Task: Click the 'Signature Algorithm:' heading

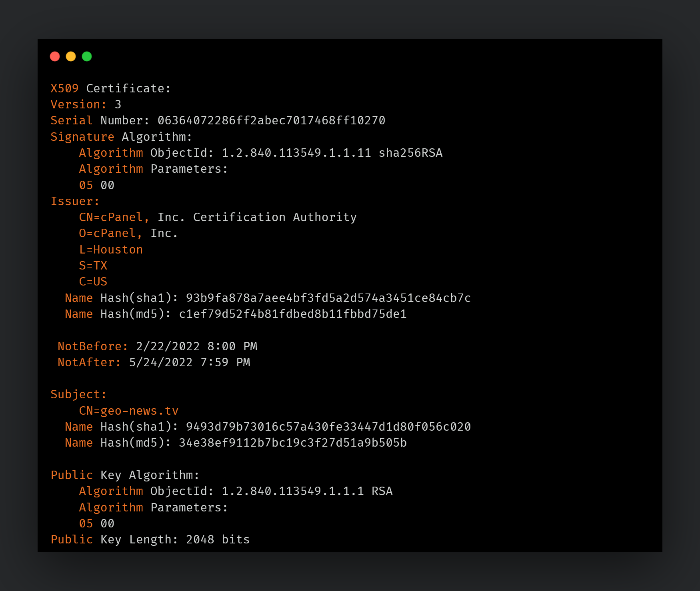Action: [x=121, y=137]
